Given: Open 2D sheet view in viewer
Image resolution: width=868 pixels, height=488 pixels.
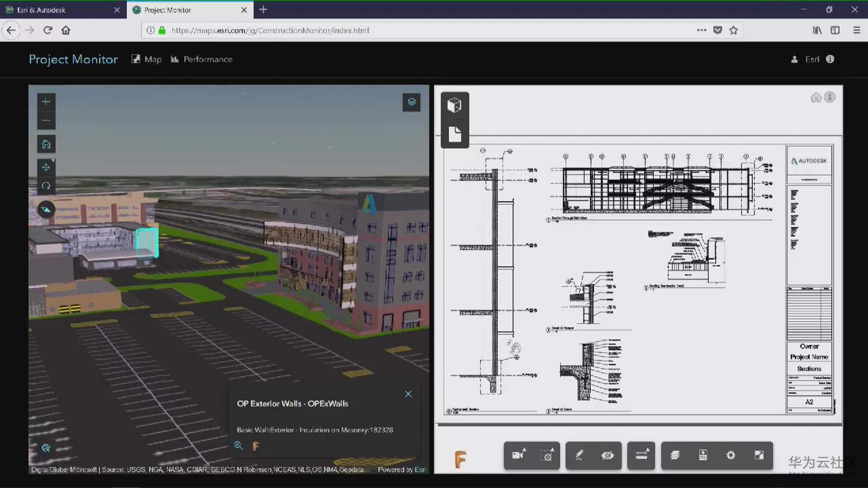Looking at the screenshot, I should [x=455, y=134].
